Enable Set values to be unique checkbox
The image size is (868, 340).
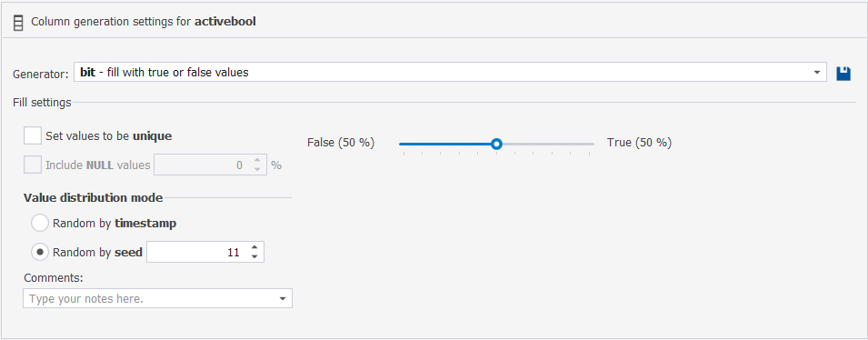[33, 135]
